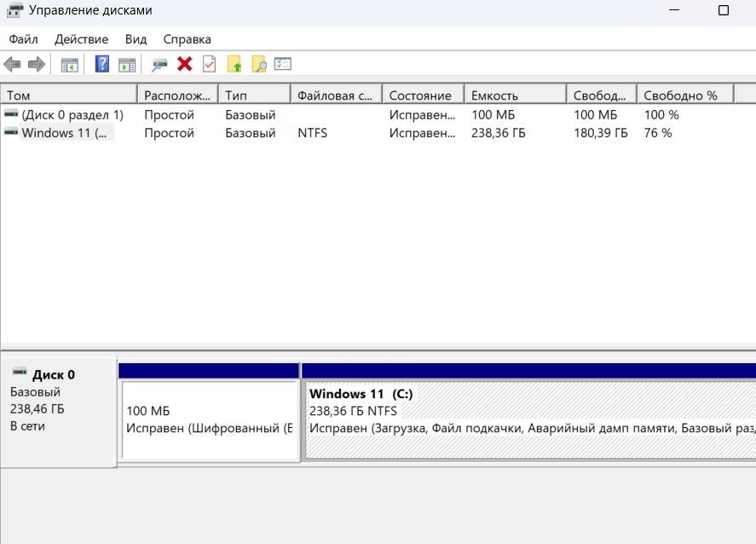Sort by the Том column header
Image resolution: width=756 pixels, height=544 pixels.
(69, 95)
